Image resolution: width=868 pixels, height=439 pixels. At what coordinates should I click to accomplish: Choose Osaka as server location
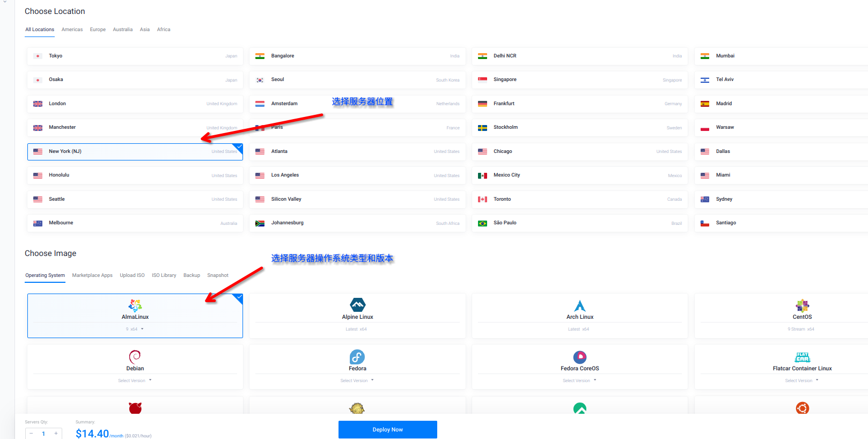click(135, 80)
